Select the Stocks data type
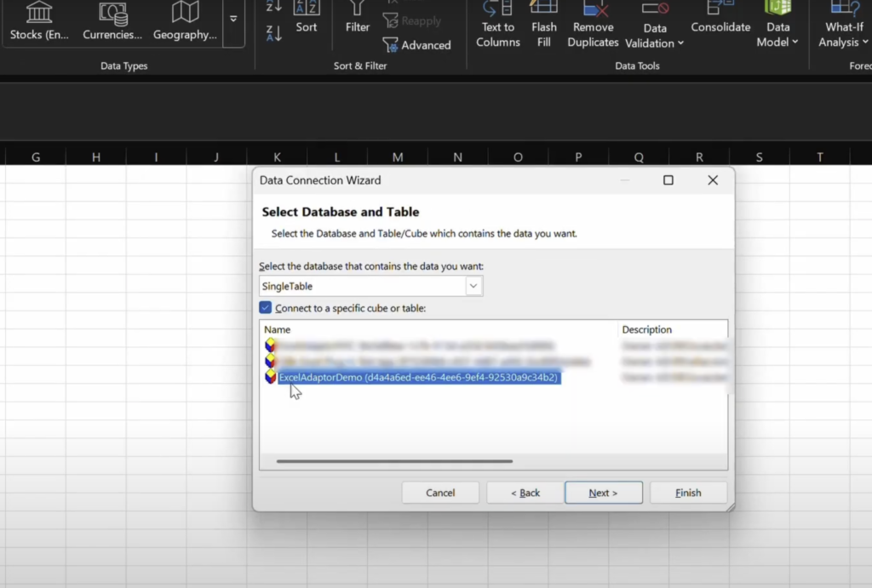Viewport: 872px width, 588px height. coord(39,21)
